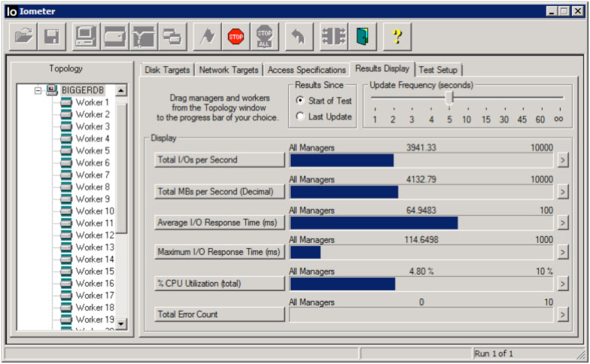Open a test configuration file
The image size is (590, 364).
point(23,36)
